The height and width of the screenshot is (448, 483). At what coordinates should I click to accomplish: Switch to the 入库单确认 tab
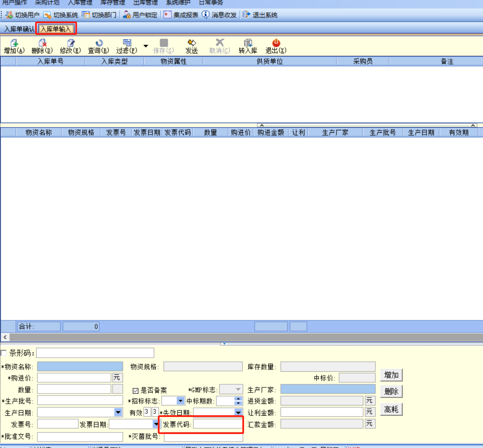pyautogui.click(x=19, y=29)
